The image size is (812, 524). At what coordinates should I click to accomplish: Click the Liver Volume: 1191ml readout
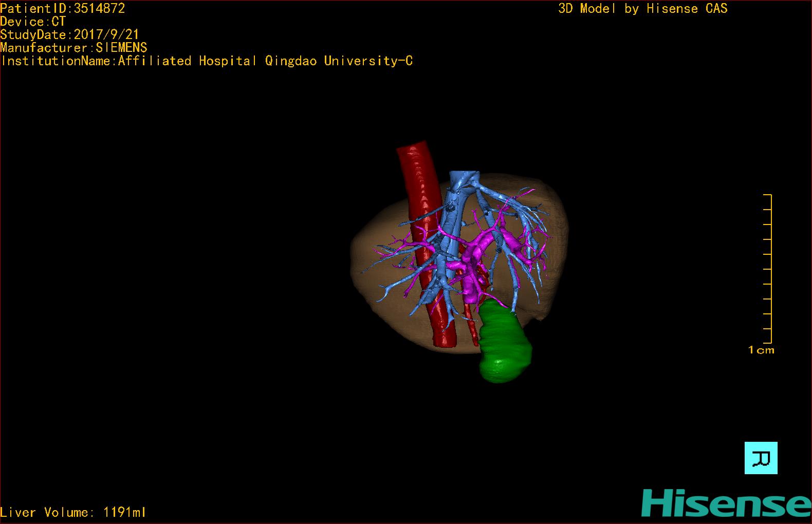click(73, 512)
